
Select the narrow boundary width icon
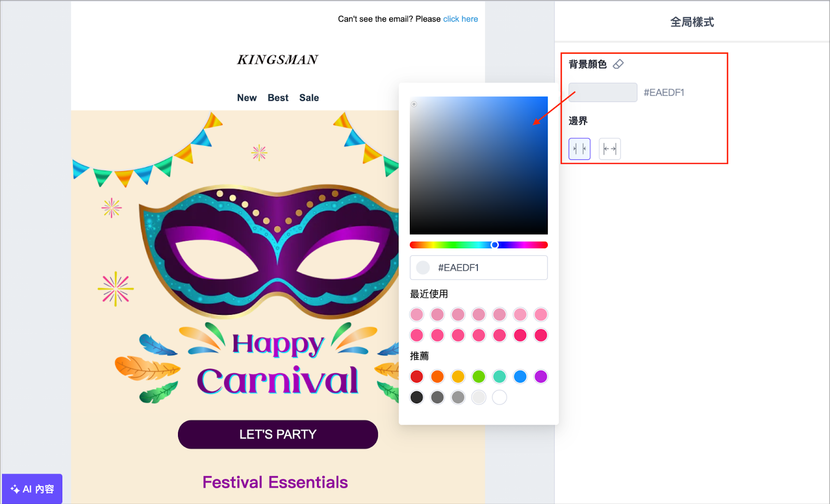tap(579, 149)
